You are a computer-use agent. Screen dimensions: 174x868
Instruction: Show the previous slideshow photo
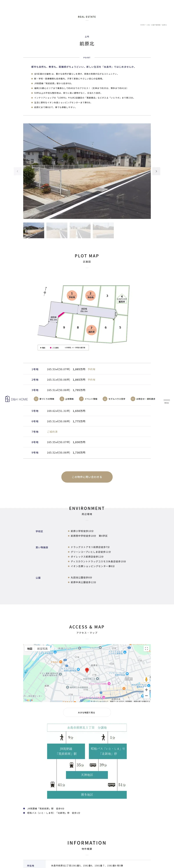click(18, 171)
